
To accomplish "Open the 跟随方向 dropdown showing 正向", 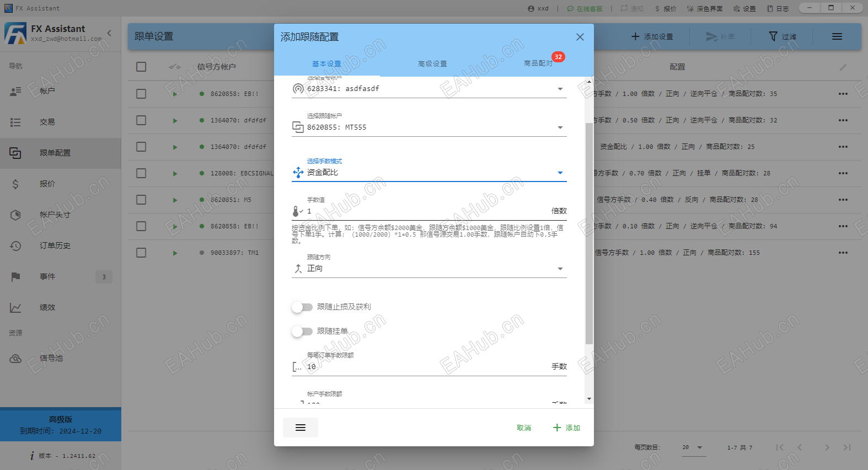I will 429,268.
